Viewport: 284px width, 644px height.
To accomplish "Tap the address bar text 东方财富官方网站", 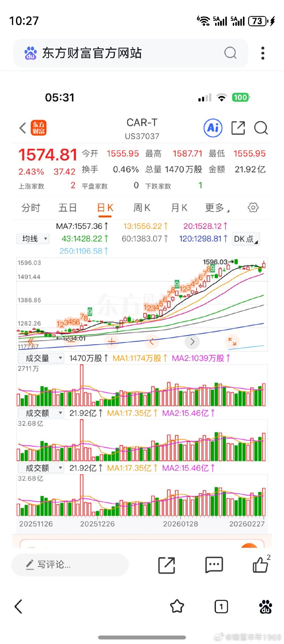I will 92,53.
